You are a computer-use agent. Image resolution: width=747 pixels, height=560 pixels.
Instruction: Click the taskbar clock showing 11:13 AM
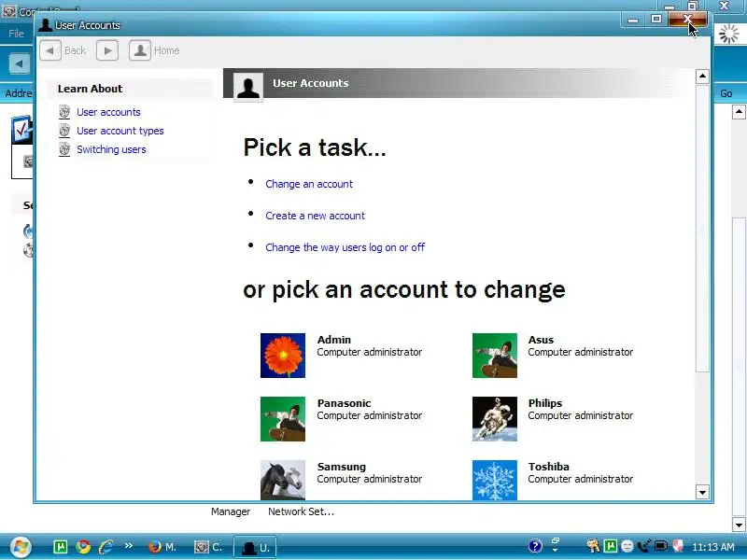pos(712,547)
